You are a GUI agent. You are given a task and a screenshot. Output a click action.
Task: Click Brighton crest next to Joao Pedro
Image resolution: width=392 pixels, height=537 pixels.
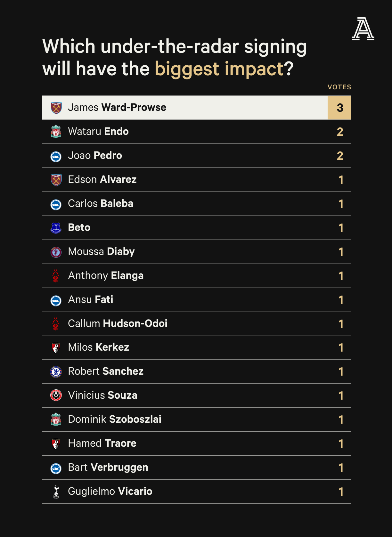point(56,156)
